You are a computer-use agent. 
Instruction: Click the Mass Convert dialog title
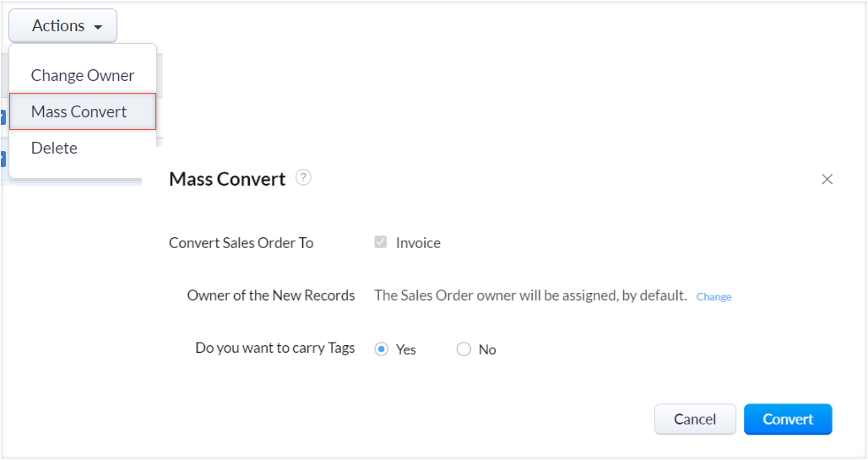pyautogui.click(x=227, y=179)
